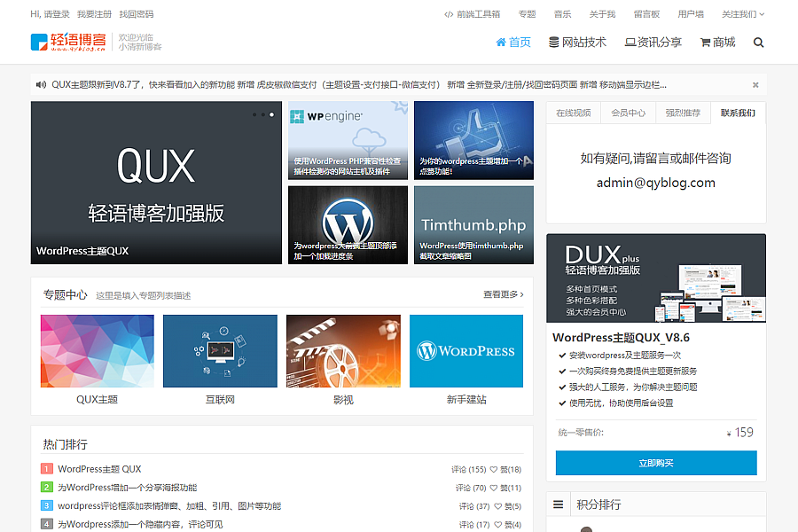Open the 专题 top link
This screenshot has height=532, width=798.
pyautogui.click(x=528, y=14)
